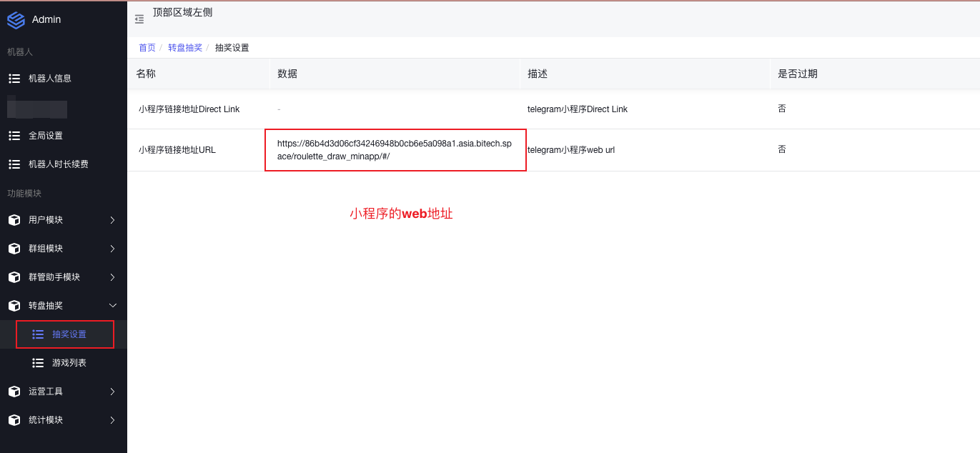Click list icon beside 机器人时长续费

tap(14, 164)
